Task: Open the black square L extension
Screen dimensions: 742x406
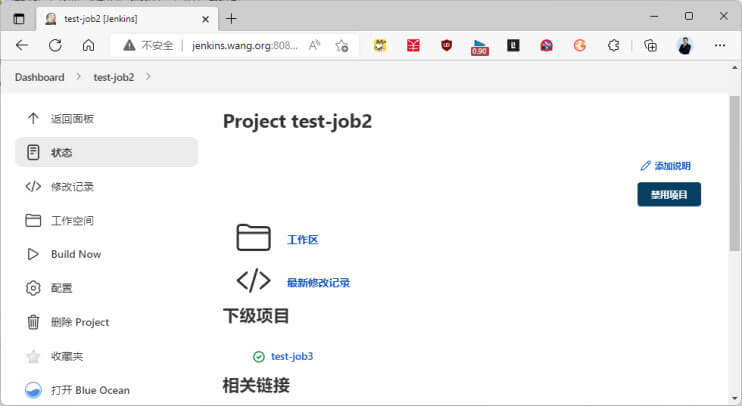Action: 513,45
